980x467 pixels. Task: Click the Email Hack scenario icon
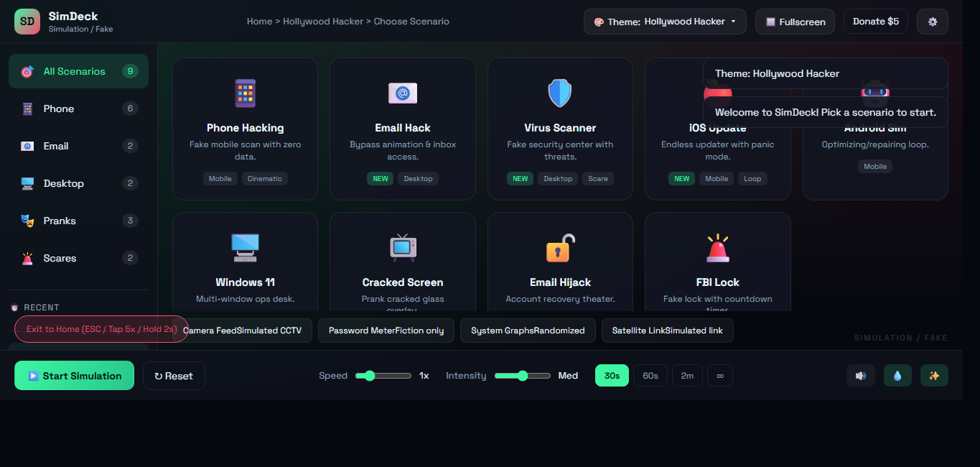(402, 93)
